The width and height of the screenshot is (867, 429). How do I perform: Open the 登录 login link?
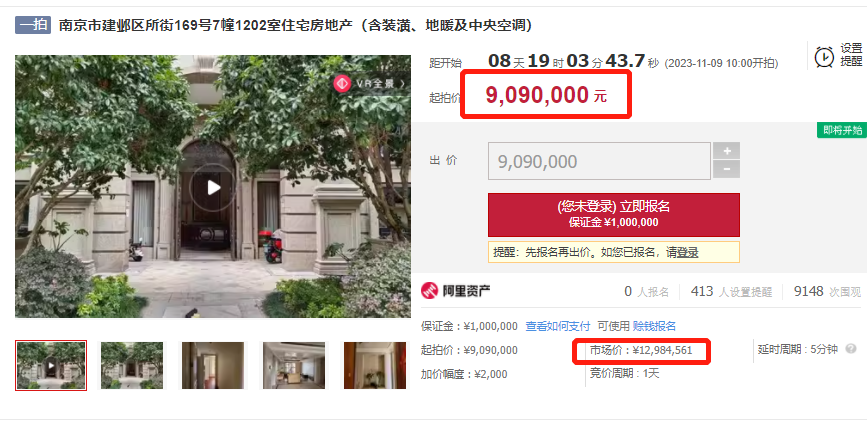tap(688, 253)
